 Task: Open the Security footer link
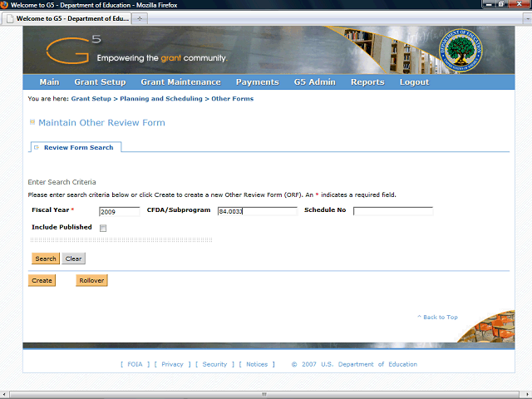tap(214, 364)
